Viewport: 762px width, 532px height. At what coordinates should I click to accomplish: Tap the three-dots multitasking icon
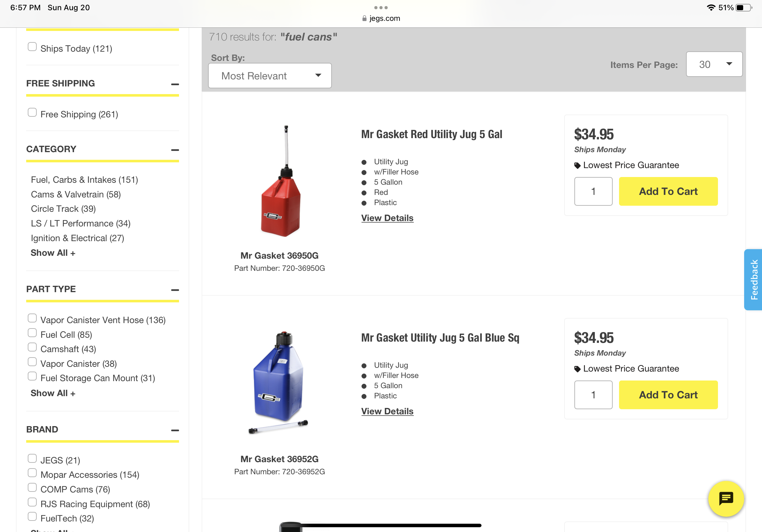click(x=381, y=8)
